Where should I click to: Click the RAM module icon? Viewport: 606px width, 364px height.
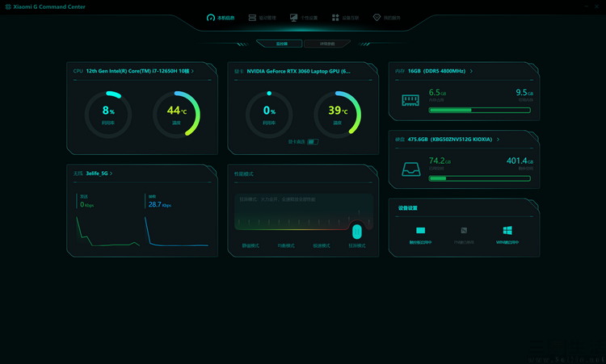[410, 100]
